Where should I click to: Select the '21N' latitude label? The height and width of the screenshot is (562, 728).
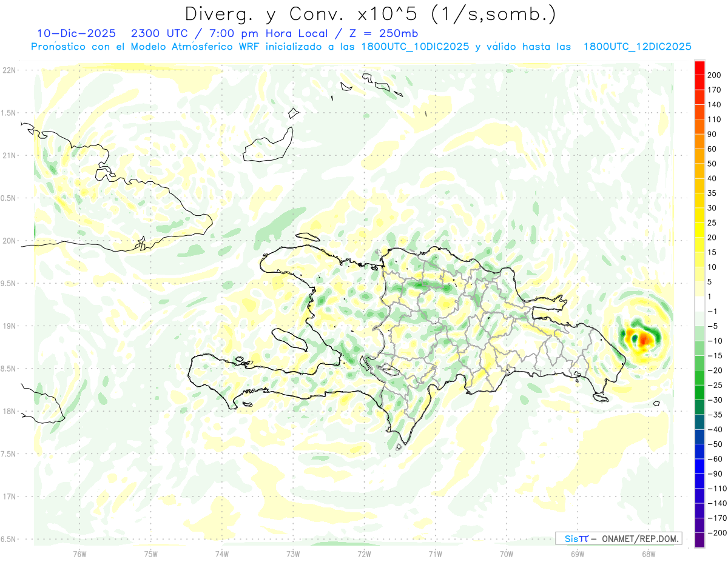(9, 155)
